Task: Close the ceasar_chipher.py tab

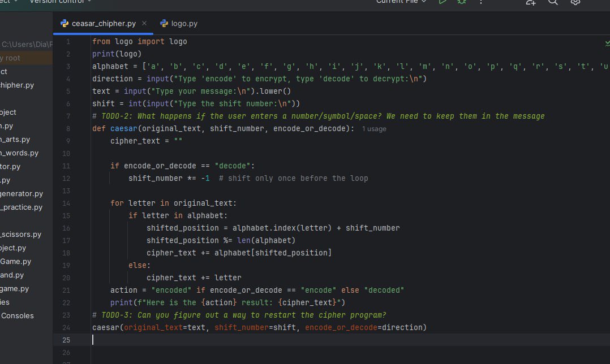Action: 144,23
